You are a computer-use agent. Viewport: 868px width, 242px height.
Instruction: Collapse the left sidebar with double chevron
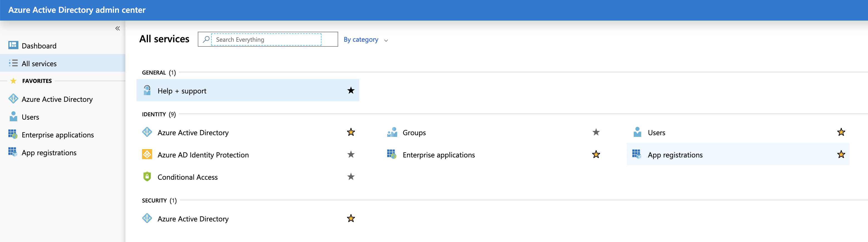point(118,28)
